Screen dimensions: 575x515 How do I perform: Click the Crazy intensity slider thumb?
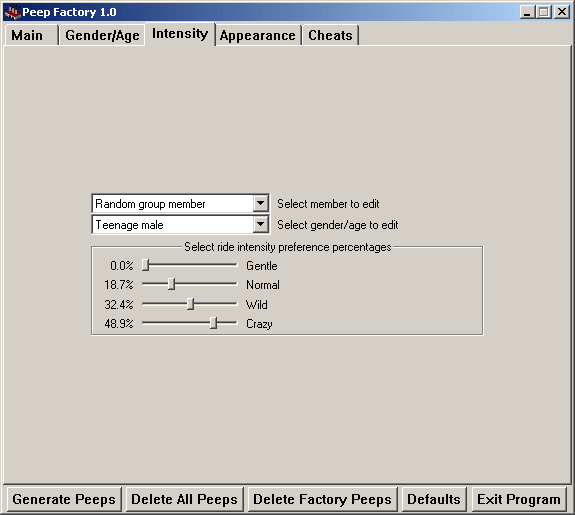point(213,323)
